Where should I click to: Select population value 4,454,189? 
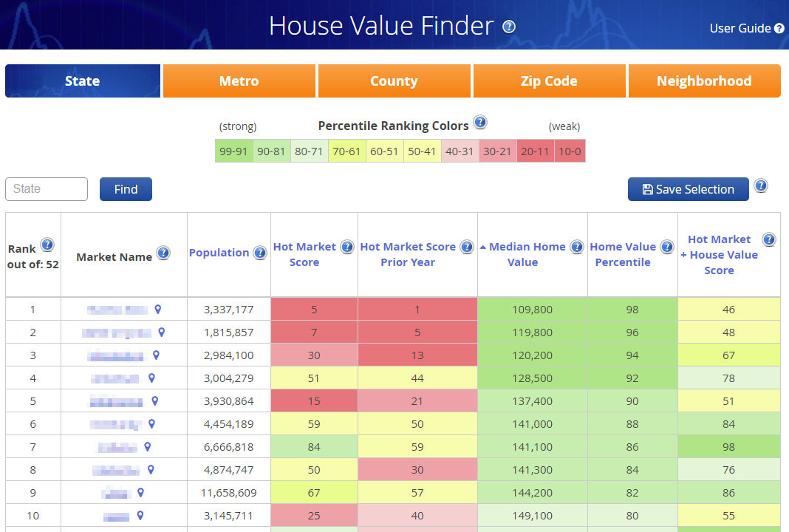(228, 424)
